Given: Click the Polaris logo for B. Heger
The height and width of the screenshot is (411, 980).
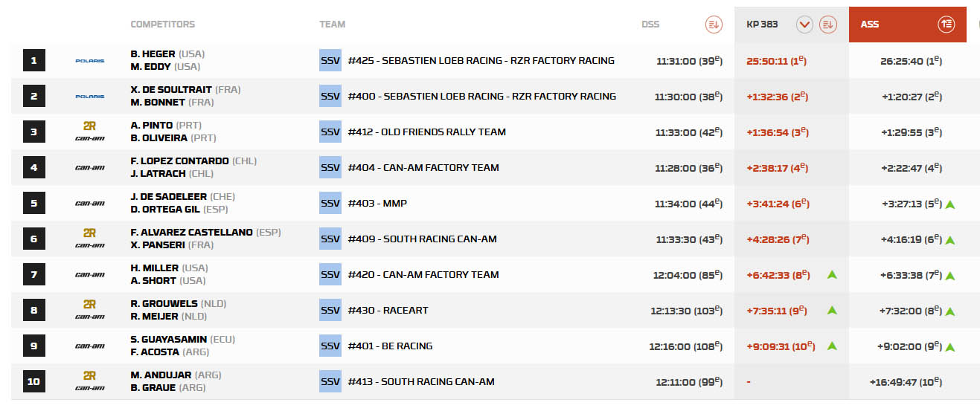Looking at the screenshot, I should 90,61.
